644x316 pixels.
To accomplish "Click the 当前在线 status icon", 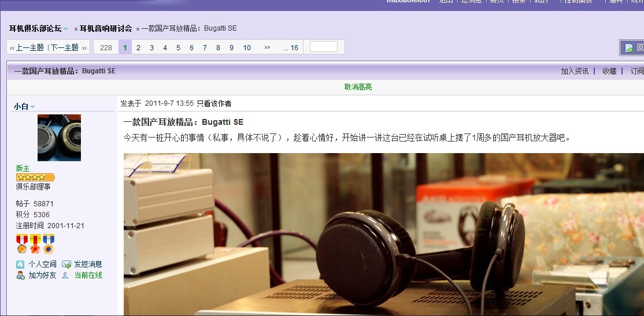I will (x=65, y=276).
